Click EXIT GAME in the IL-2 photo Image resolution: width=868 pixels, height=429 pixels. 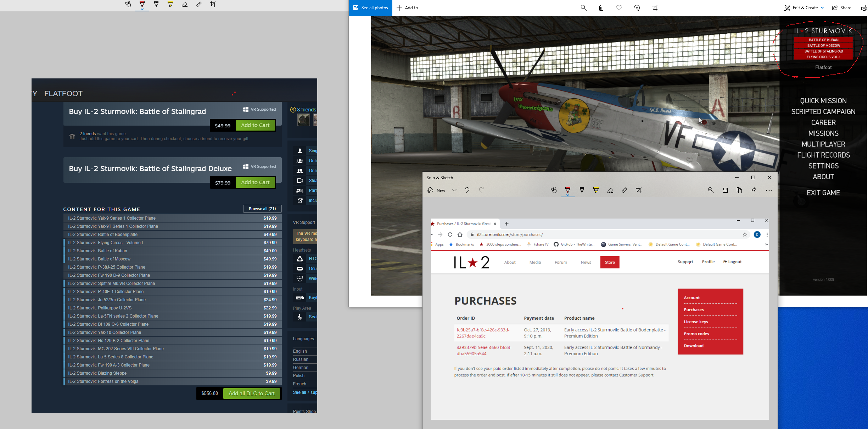coord(823,193)
